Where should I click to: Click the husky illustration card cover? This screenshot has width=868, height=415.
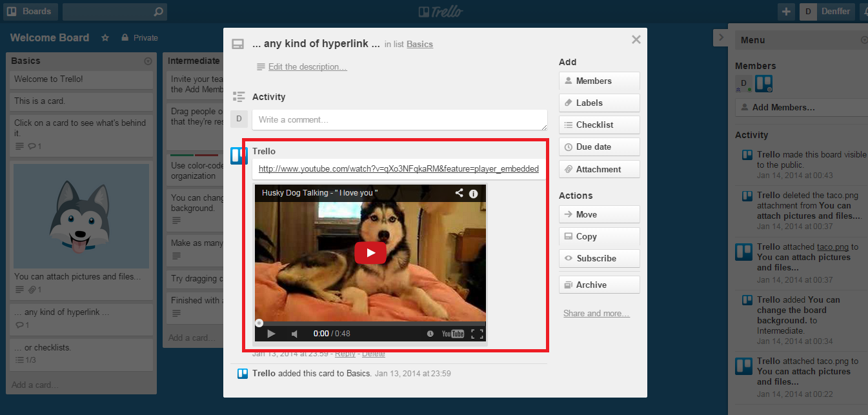pos(81,216)
